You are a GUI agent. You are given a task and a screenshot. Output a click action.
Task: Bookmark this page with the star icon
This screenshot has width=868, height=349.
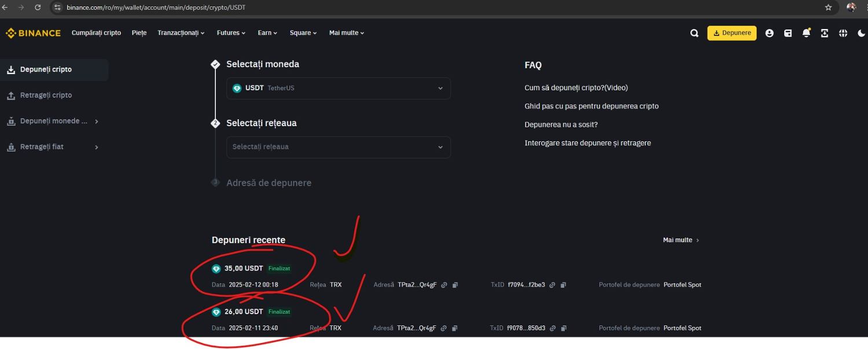tap(828, 8)
